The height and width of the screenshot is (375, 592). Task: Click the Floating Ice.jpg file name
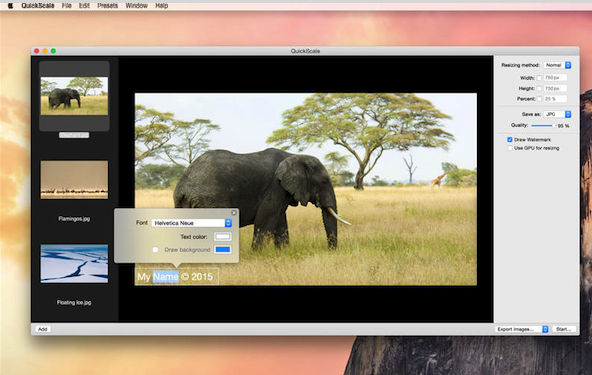click(x=74, y=302)
